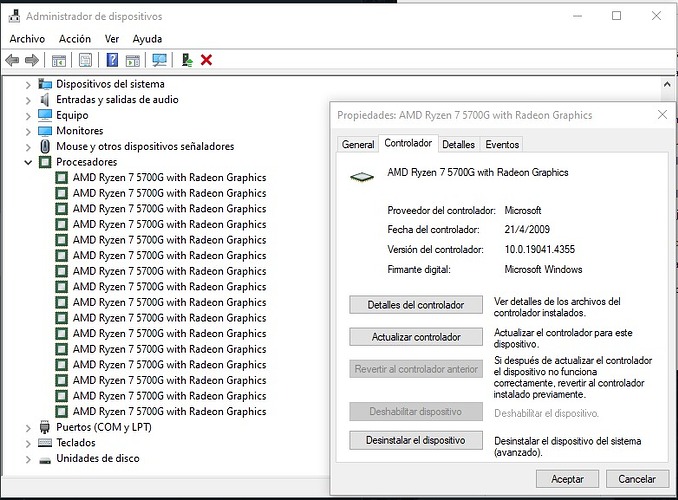The height and width of the screenshot is (500, 678).
Task: Close the Propiedades dialog
Action: click(662, 115)
